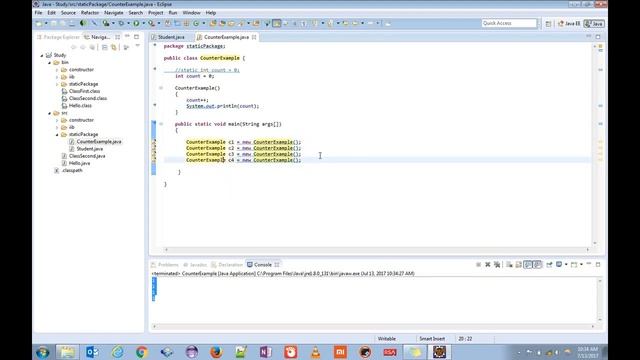The width and height of the screenshot is (640, 360).
Task: Open the Project menu
Action: (x=156, y=13)
